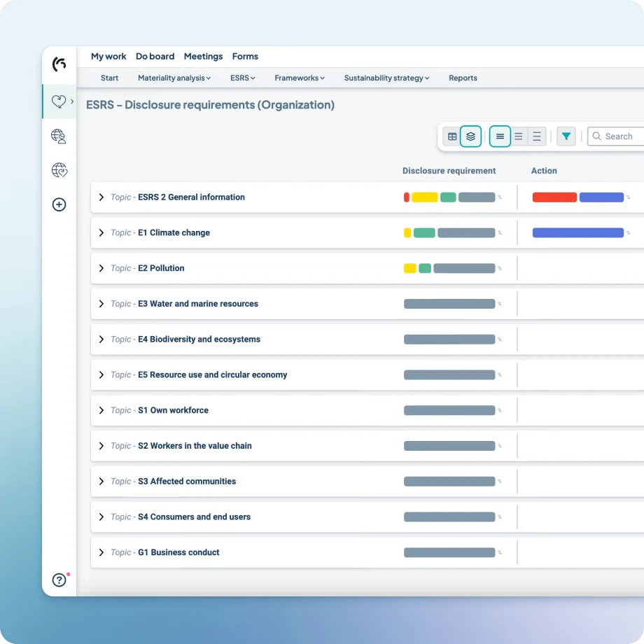Expand the E1 Climate change topic
The height and width of the screenshot is (644, 644).
(x=101, y=232)
